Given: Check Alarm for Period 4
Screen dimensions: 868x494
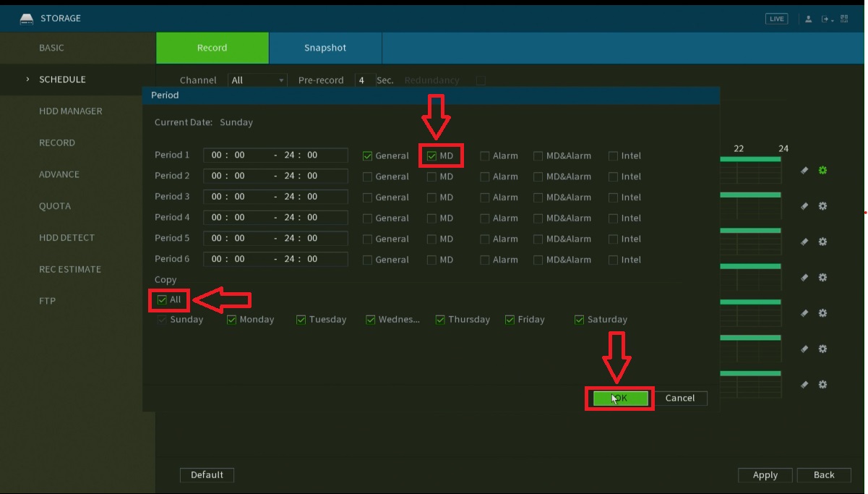Looking at the screenshot, I should coord(485,218).
